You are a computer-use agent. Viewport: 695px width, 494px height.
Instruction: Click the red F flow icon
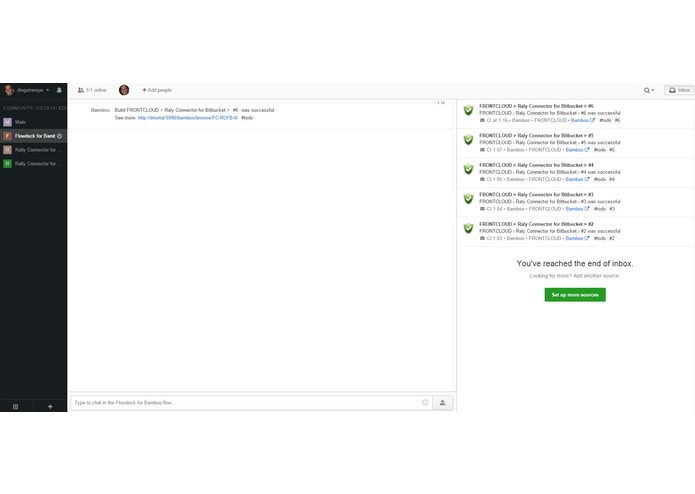tap(8, 136)
